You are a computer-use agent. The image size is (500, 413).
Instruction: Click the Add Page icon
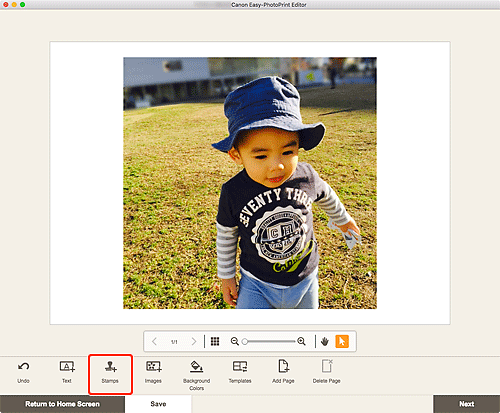[283, 366]
